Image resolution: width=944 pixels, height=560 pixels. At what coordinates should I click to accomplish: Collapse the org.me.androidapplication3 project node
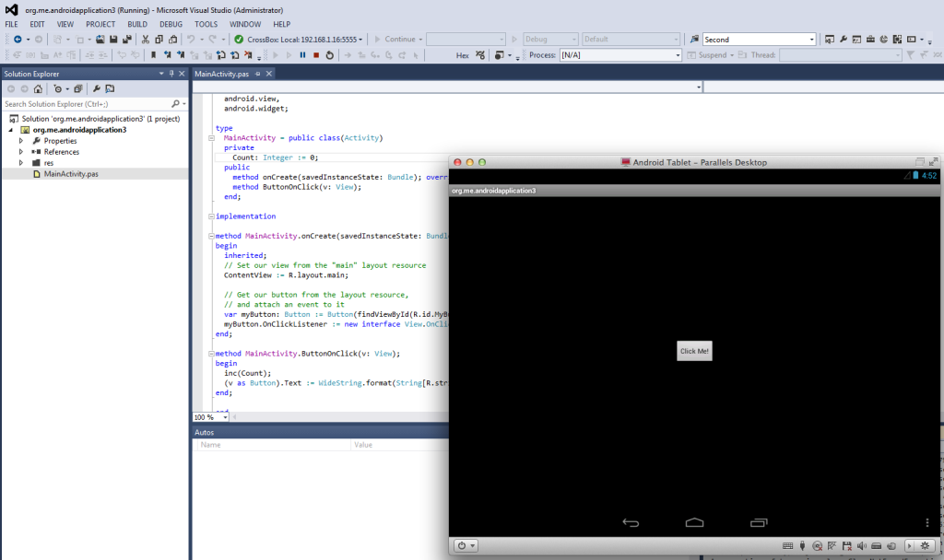[11, 130]
